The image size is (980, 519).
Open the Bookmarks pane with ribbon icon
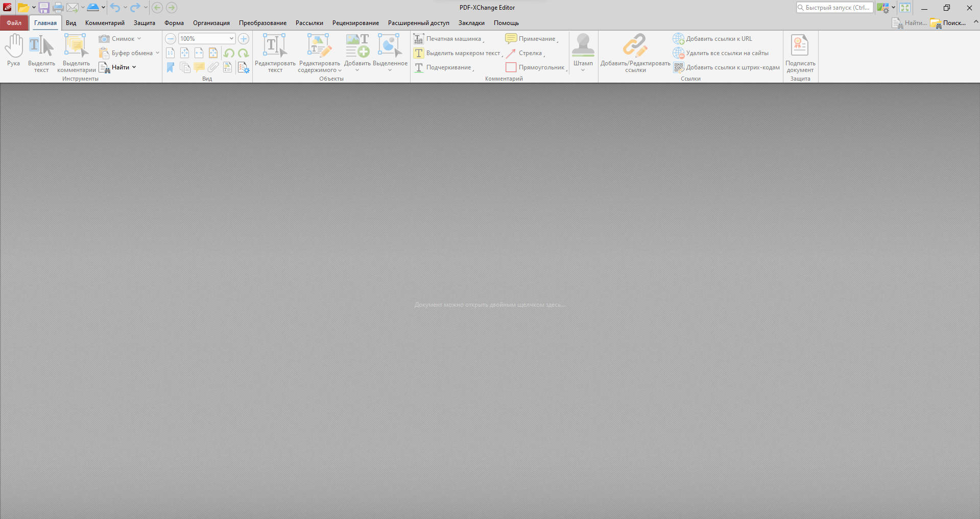coord(171,67)
